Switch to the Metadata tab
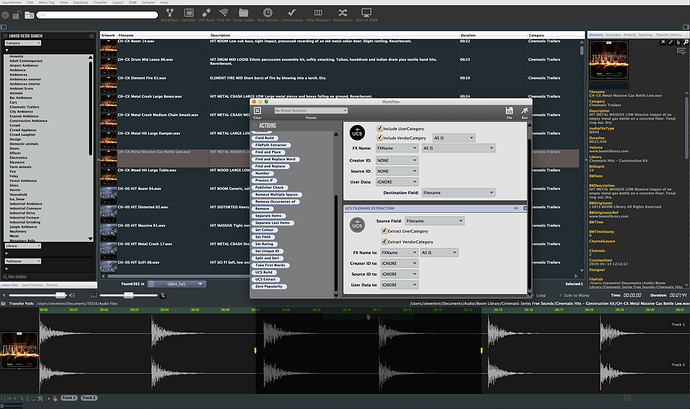The height and width of the screenshot is (409, 690). point(596,34)
